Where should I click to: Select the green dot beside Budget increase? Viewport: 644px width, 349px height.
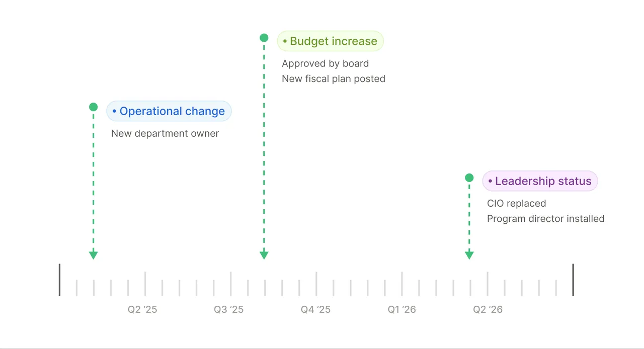[264, 38]
